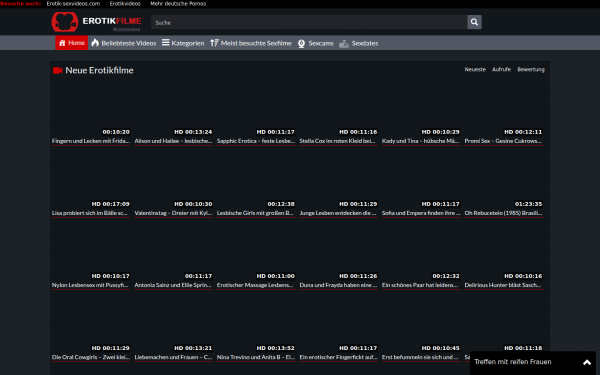The image size is (600, 375).
Task: Open the video titled Alison und Hailee
Action: coord(173,141)
